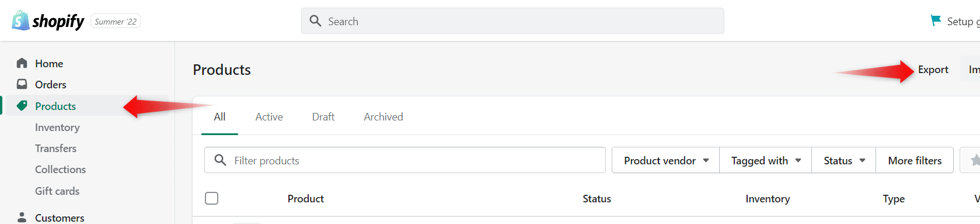The height and width of the screenshot is (224, 980).
Task: Click the Customers person icon
Action: pos(22,218)
